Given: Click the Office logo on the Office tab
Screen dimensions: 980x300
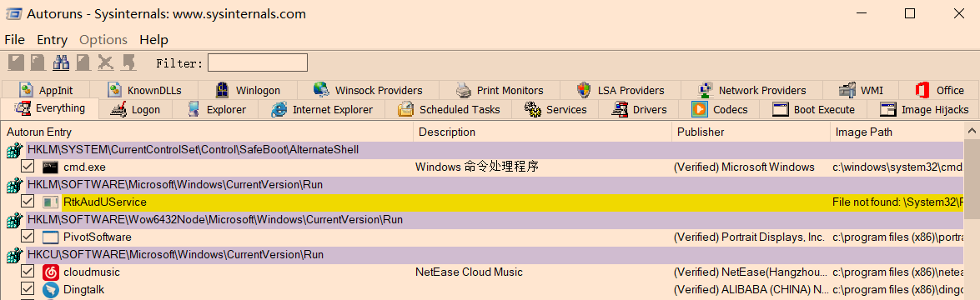Looking at the screenshot, I should click(x=922, y=90).
